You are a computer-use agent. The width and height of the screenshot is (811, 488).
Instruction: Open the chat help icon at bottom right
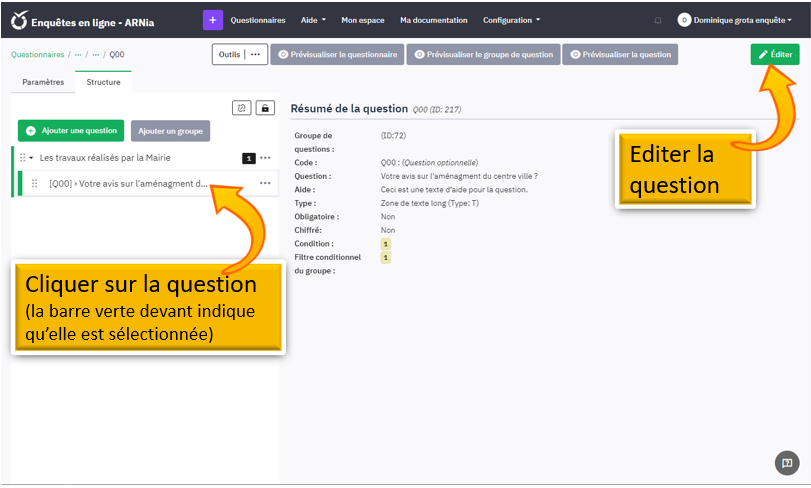pos(787,463)
